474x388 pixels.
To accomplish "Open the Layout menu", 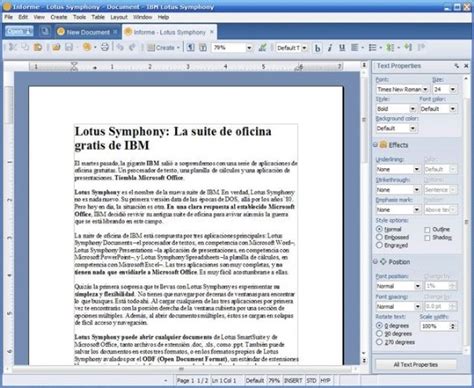I will 119,17.
